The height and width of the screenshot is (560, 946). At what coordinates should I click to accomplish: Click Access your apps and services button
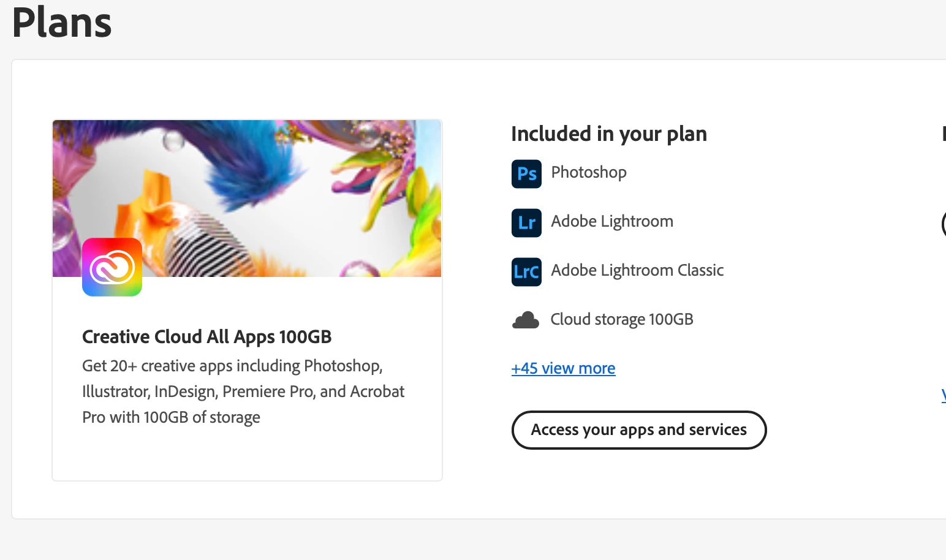click(639, 430)
